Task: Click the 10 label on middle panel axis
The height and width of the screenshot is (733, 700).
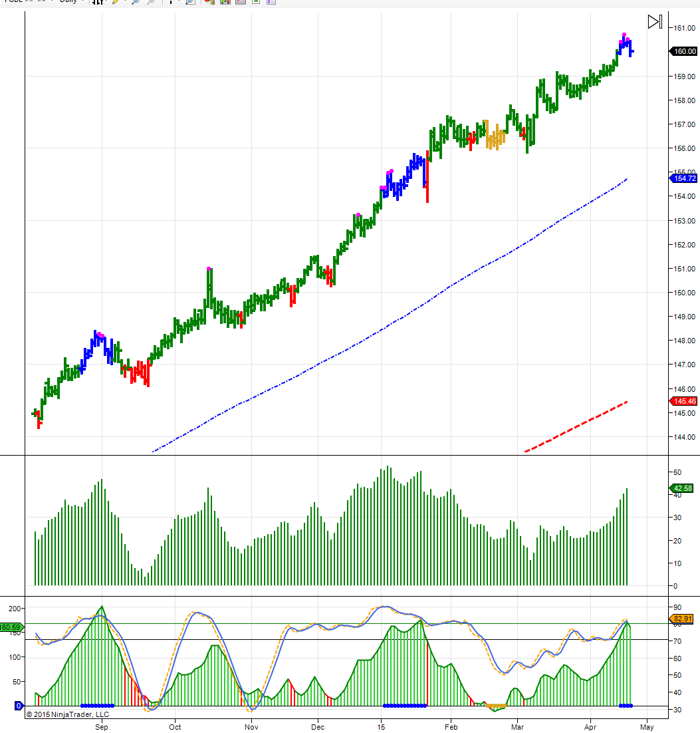Action: (677, 563)
